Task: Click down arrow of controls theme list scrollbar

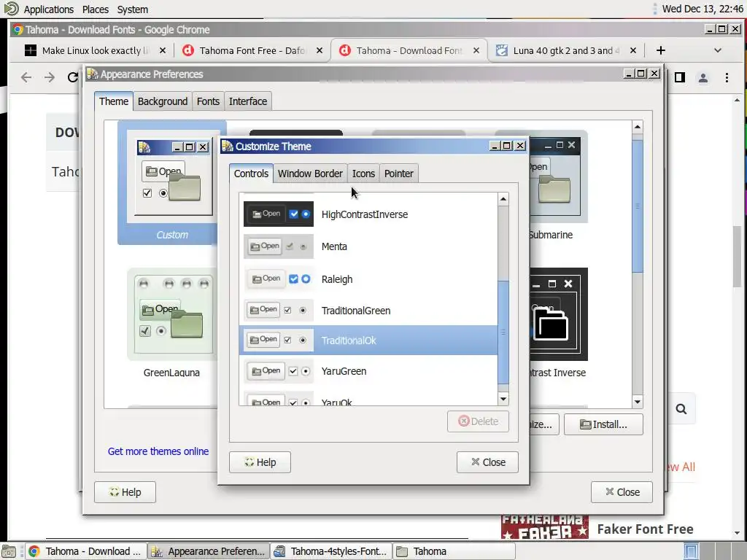Action: click(x=503, y=399)
